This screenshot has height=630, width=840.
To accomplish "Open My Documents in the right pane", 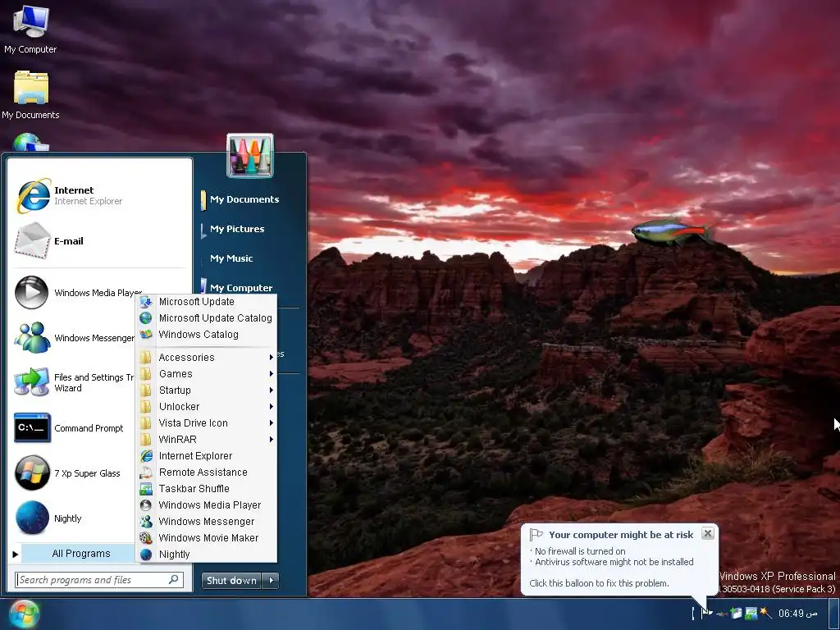I will click(x=244, y=199).
